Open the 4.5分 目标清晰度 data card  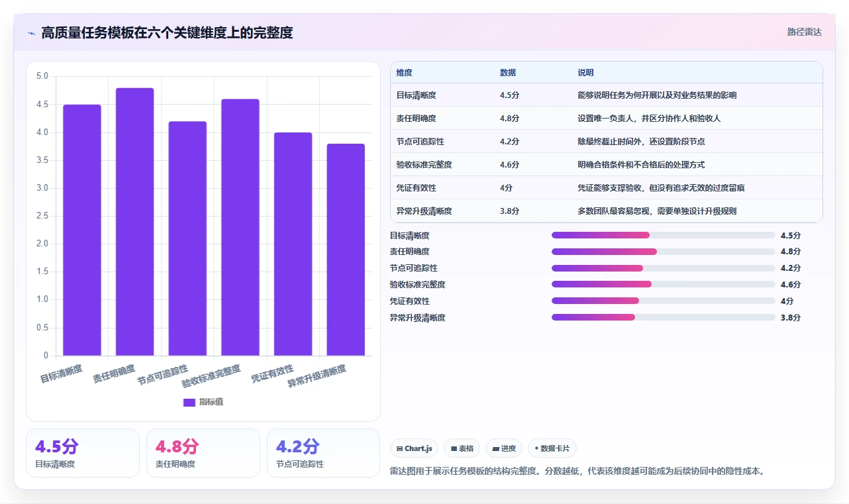pyautogui.click(x=83, y=453)
